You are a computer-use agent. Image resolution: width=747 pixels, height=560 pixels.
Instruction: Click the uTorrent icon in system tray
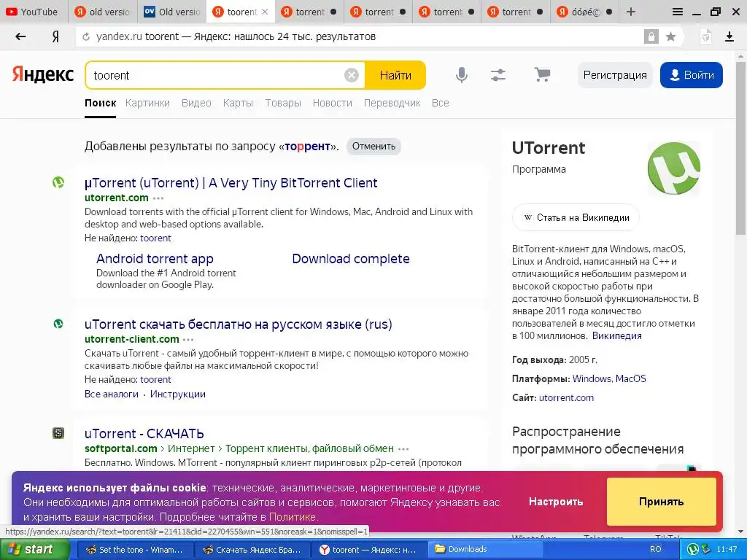[x=693, y=549]
